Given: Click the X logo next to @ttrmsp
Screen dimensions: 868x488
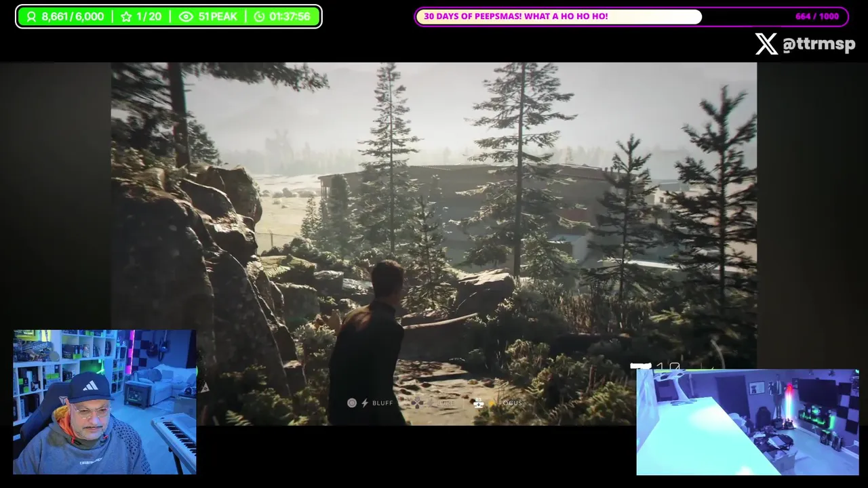Looking at the screenshot, I should pyautogui.click(x=766, y=44).
